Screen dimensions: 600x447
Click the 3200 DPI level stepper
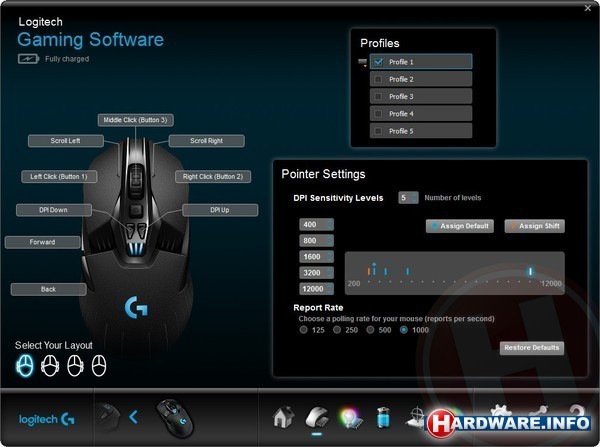tap(316, 273)
